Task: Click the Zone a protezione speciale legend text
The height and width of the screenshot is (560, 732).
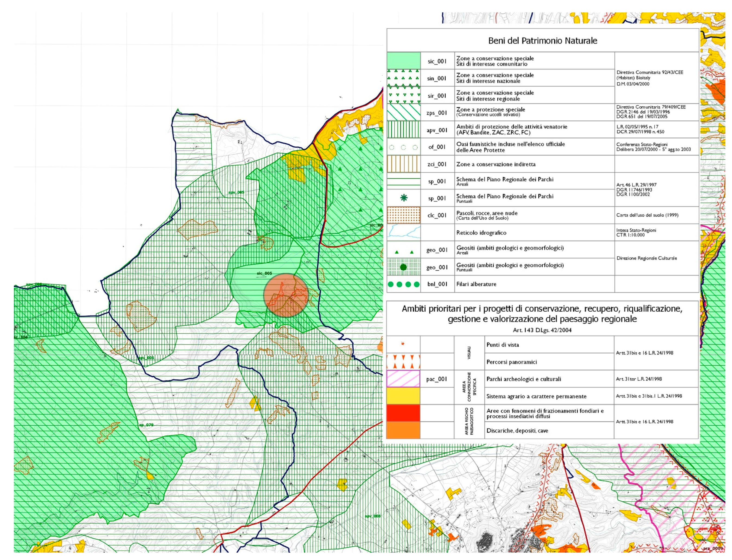Action: click(490, 110)
